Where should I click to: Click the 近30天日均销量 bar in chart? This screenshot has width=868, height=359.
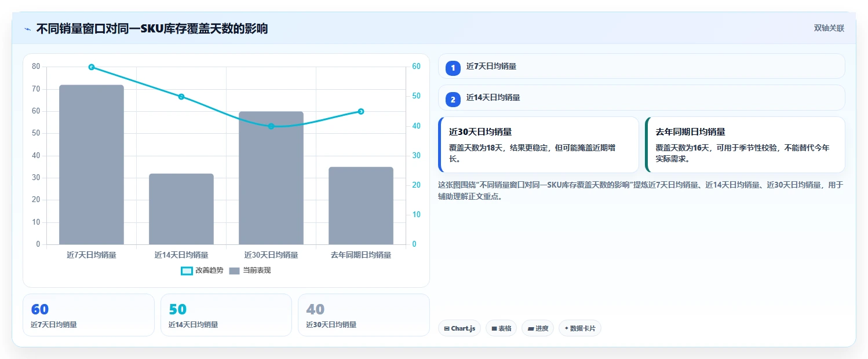271,178
